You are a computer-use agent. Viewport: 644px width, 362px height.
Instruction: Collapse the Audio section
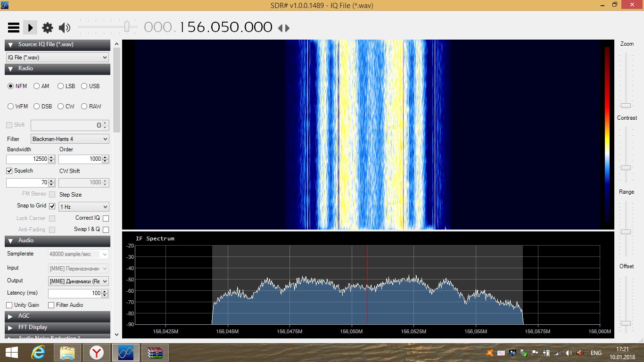click(x=58, y=241)
